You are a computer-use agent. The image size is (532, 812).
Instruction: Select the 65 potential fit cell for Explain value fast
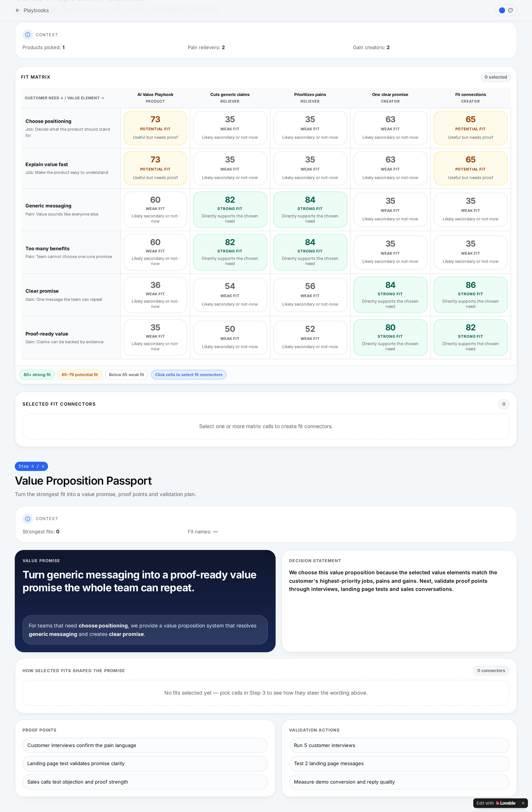point(470,168)
